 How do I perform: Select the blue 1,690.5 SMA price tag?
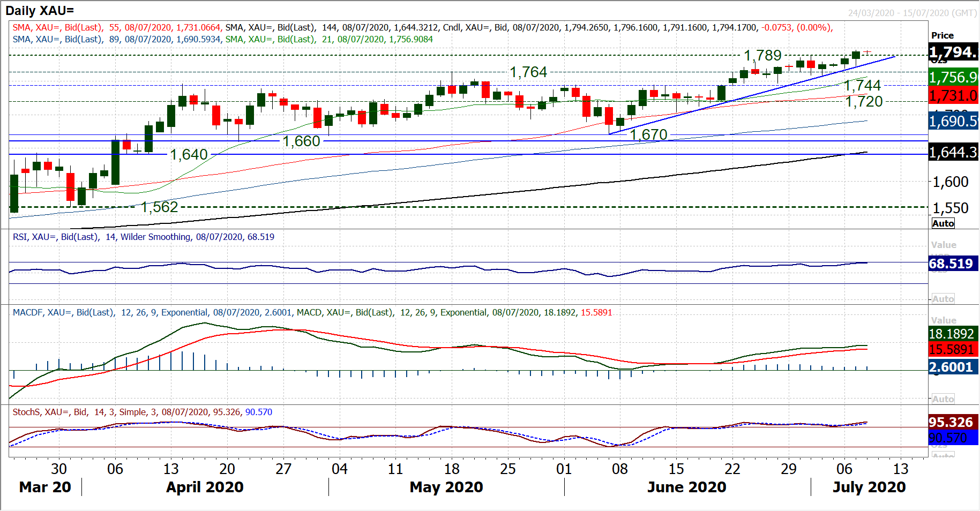point(953,122)
